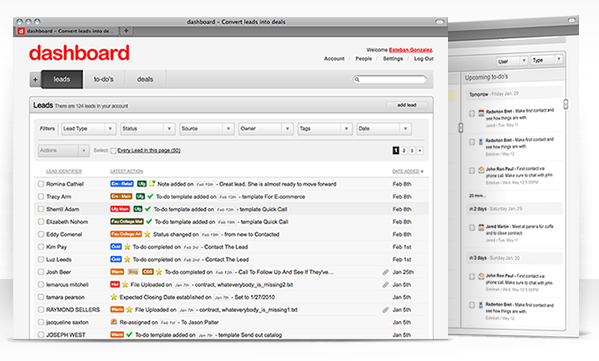Select the Elizabeth Nohom lead checkbox

tap(41, 222)
